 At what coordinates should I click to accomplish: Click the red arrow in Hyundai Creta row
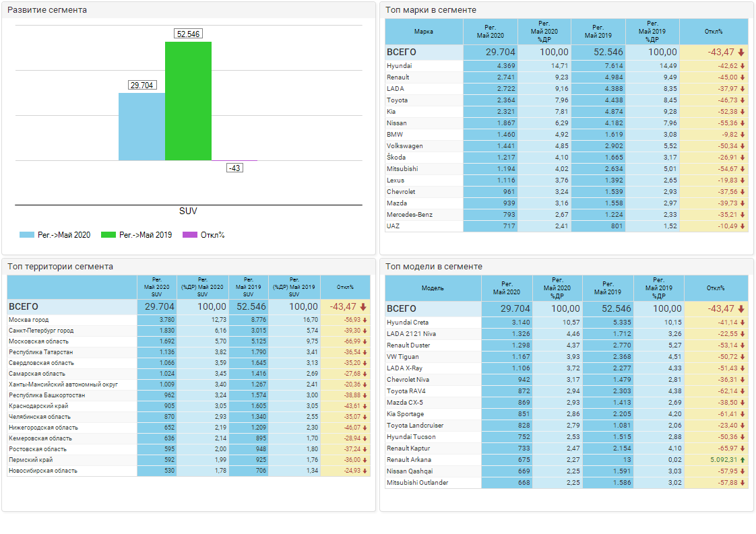(x=743, y=323)
